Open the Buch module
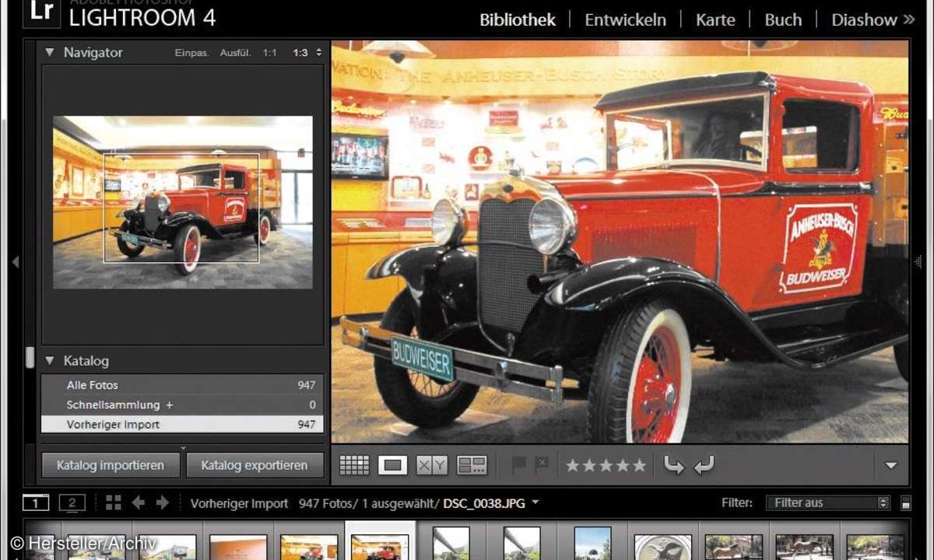The height and width of the screenshot is (560, 934). 783,20
